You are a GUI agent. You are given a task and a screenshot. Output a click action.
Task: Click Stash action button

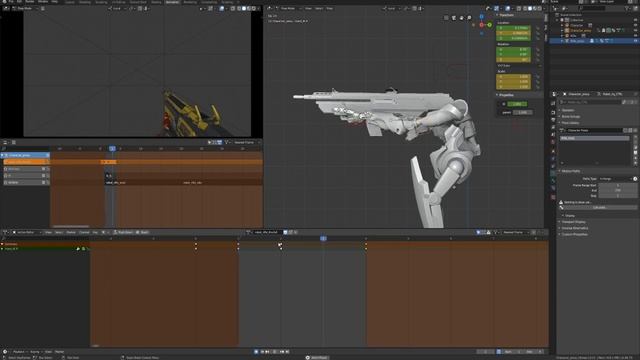point(142,232)
